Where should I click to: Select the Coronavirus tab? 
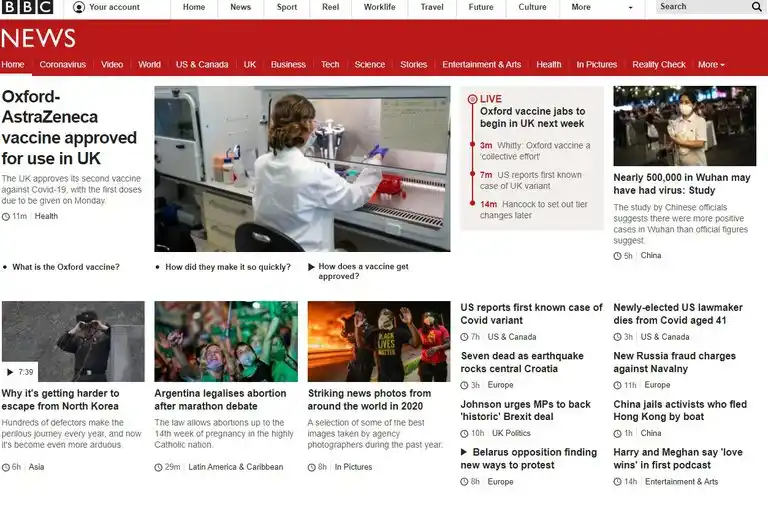(63, 65)
